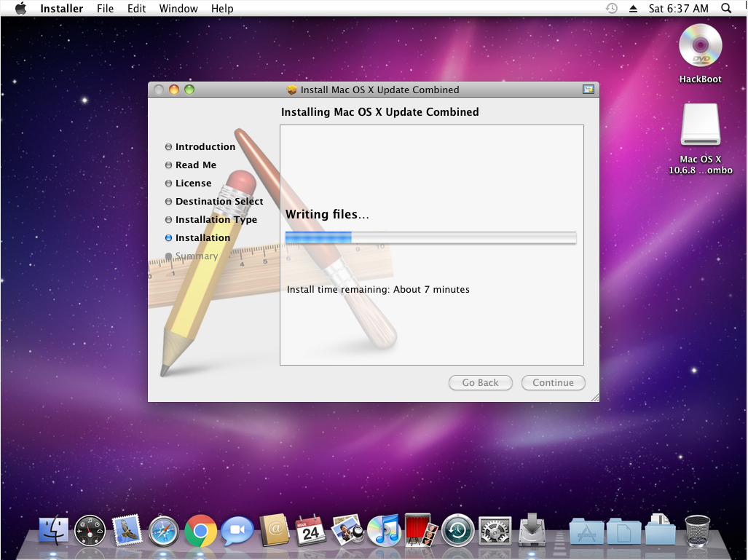Click the Continue button
748x560 pixels.
554,382
